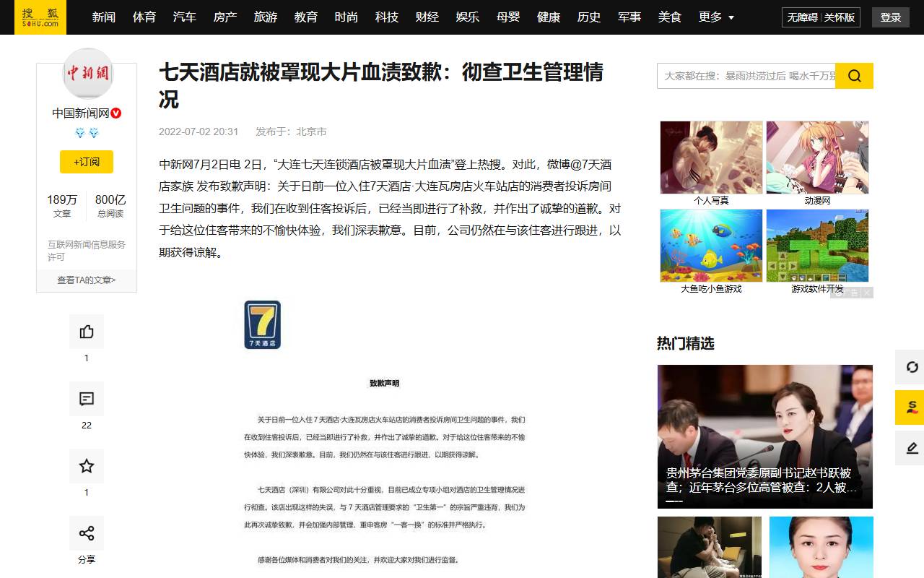
Task: Go to 科技 channel
Action: pyautogui.click(x=387, y=17)
